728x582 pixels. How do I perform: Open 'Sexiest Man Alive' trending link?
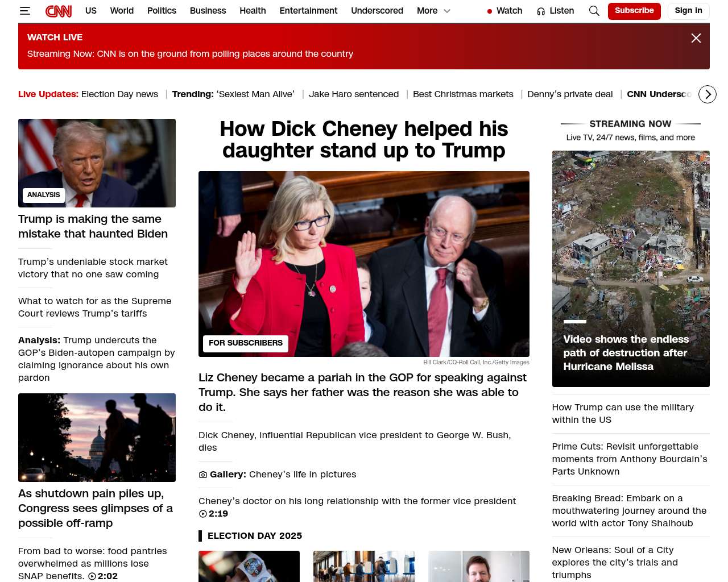[x=255, y=94]
